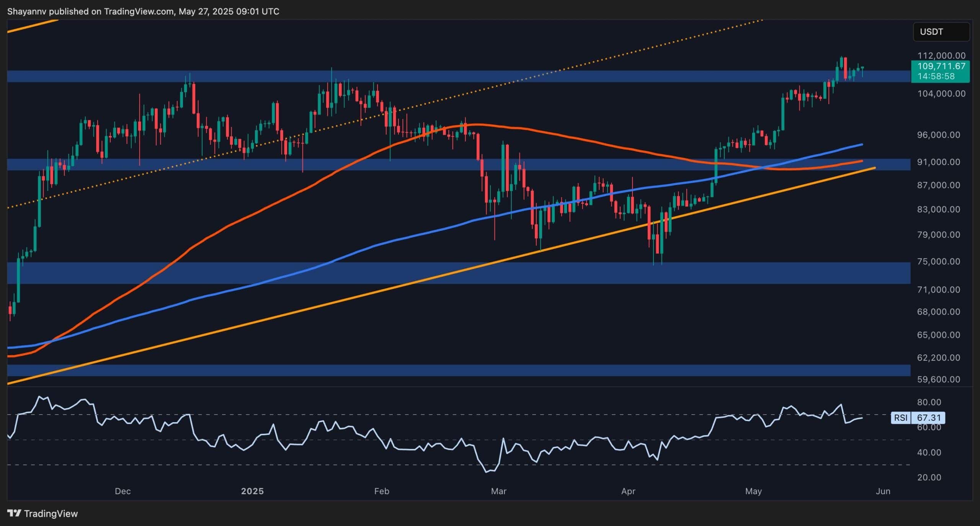Click the current price label 109,711.67
The width and height of the screenshot is (980, 526).
(942, 66)
